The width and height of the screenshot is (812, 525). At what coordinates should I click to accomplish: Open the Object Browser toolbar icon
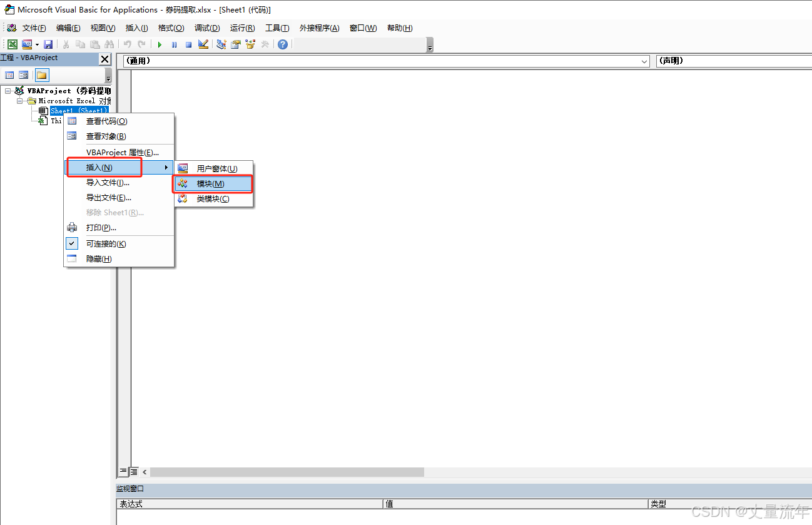click(250, 44)
